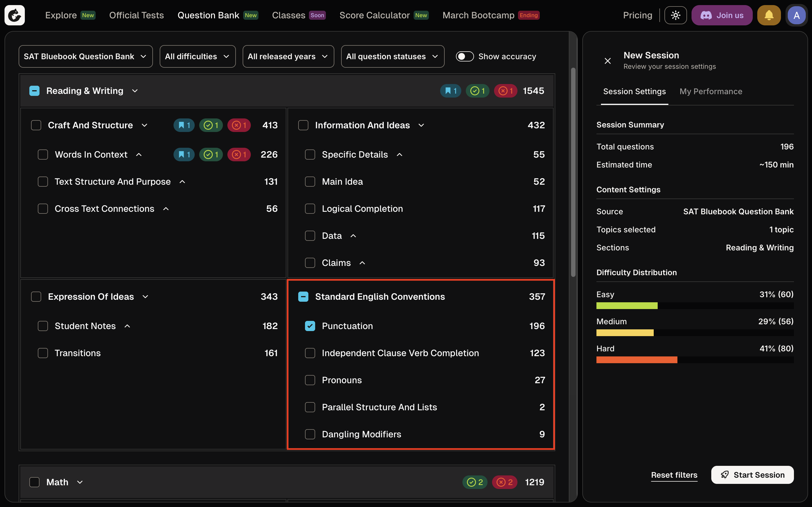Collapse the Craft And Structure chevron

(144, 125)
